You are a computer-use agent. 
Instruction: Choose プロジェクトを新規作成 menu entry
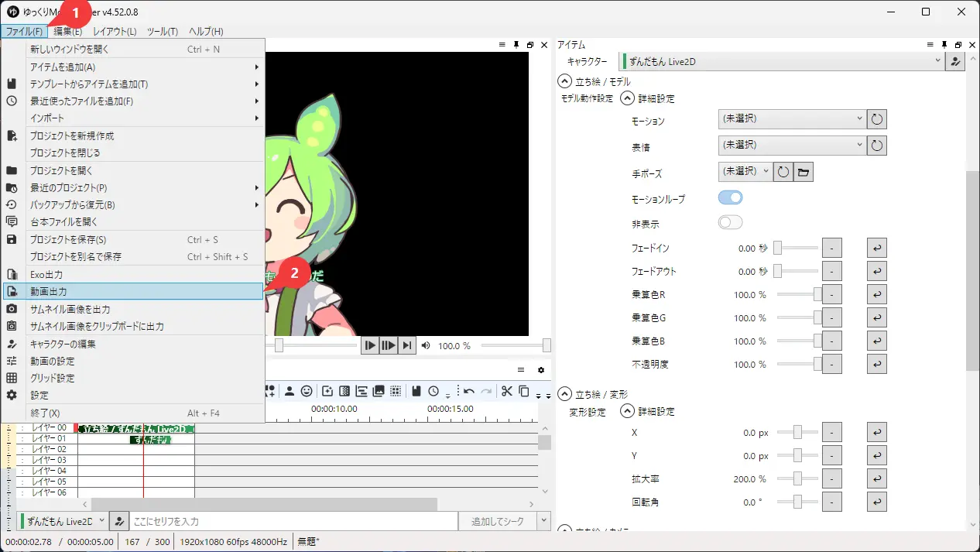point(133,135)
